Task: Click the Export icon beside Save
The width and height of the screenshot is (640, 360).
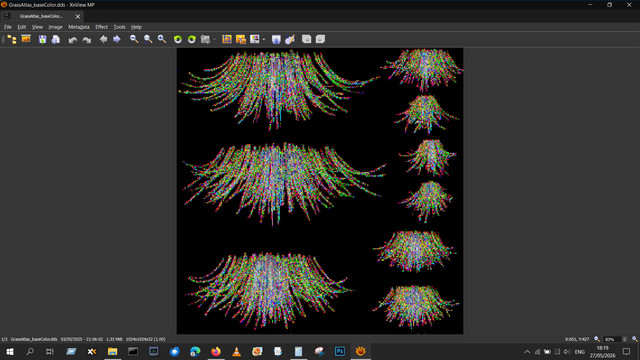Action: point(56,39)
